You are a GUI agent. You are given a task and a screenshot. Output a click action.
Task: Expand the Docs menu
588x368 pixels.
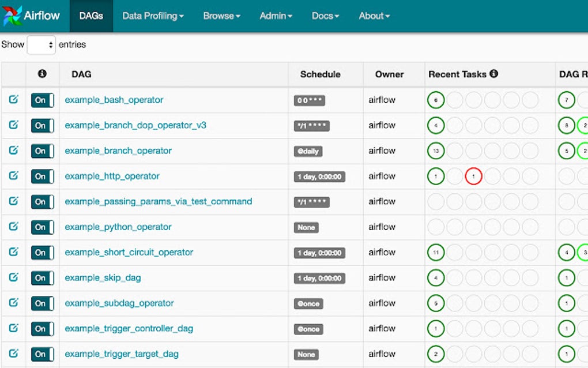pos(325,16)
